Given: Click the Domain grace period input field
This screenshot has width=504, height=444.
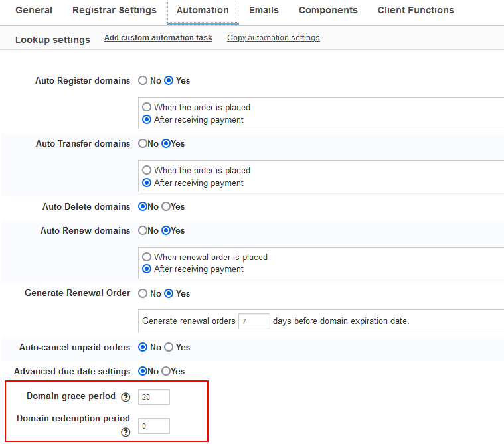Looking at the screenshot, I should point(154,397).
